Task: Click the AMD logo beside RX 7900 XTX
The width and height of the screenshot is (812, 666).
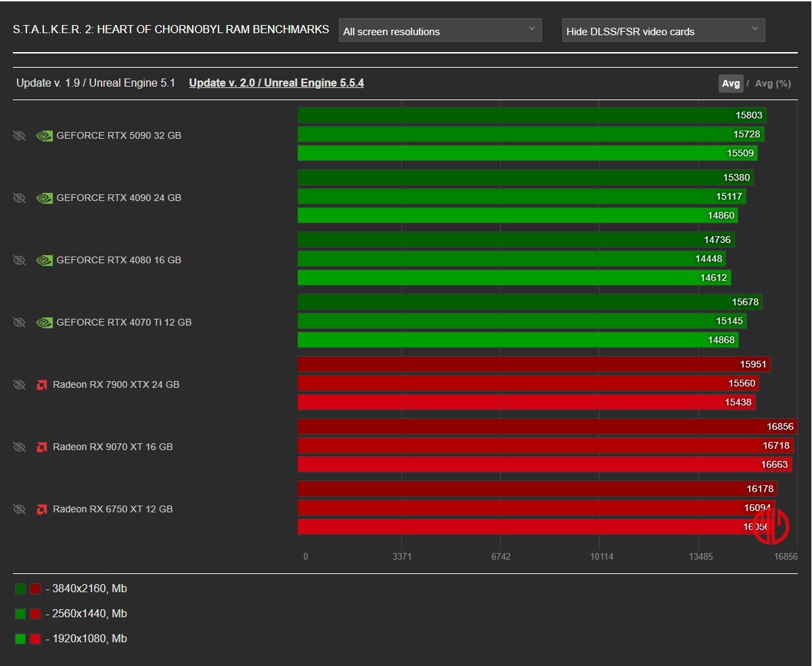Action: pyautogui.click(x=41, y=384)
